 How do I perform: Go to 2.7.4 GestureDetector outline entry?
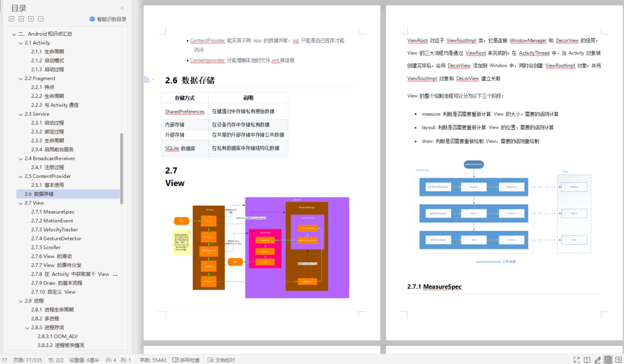(x=56, y=239)
